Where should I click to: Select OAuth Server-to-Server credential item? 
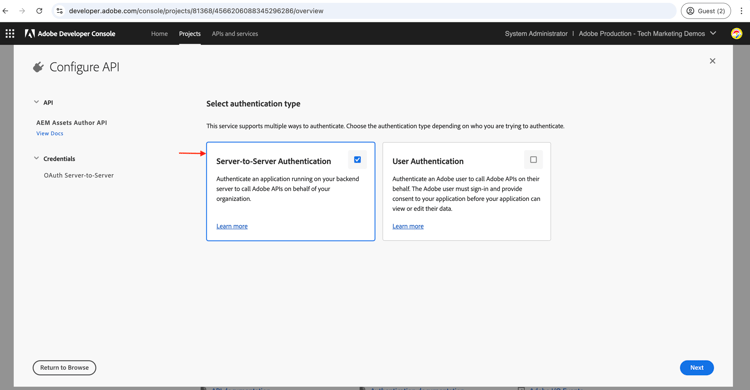(78, 175)
